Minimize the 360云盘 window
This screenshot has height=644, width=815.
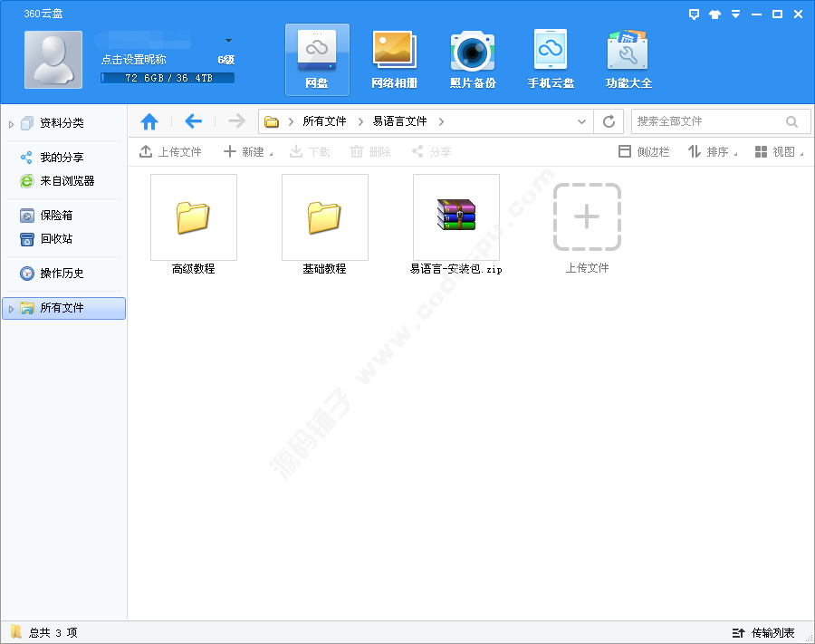pos(756,14)
